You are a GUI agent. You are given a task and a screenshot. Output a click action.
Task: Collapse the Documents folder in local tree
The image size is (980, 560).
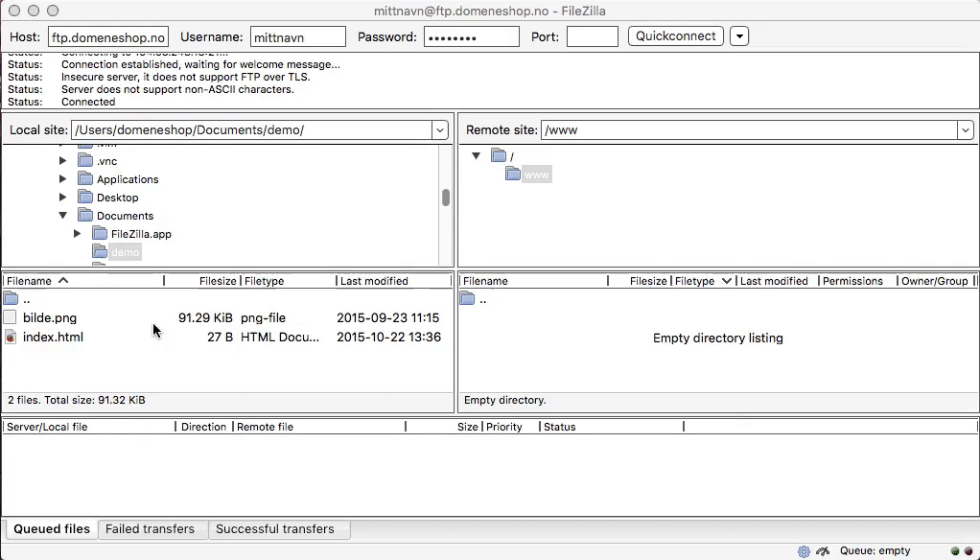(63, 215)
